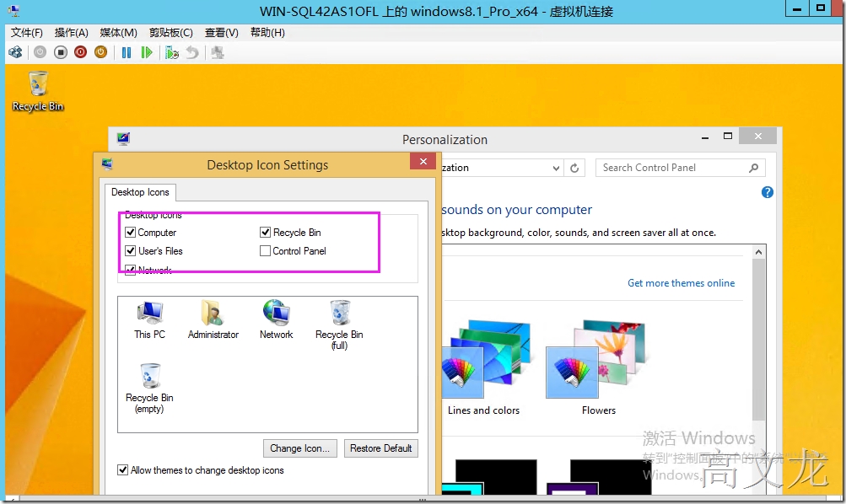Refresh the Personalization address bar
The width and height of the screenshot is (846, 504).
click(x=574, y=169)
